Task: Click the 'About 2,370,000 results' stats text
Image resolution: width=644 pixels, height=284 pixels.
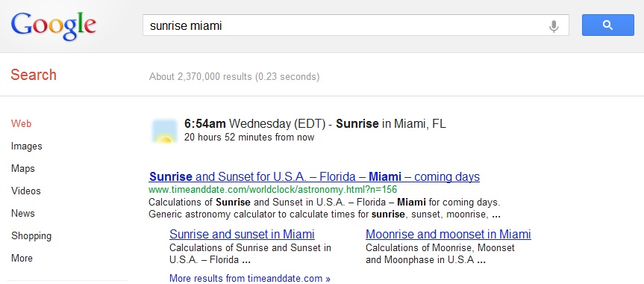Action: tap(234, 76)
